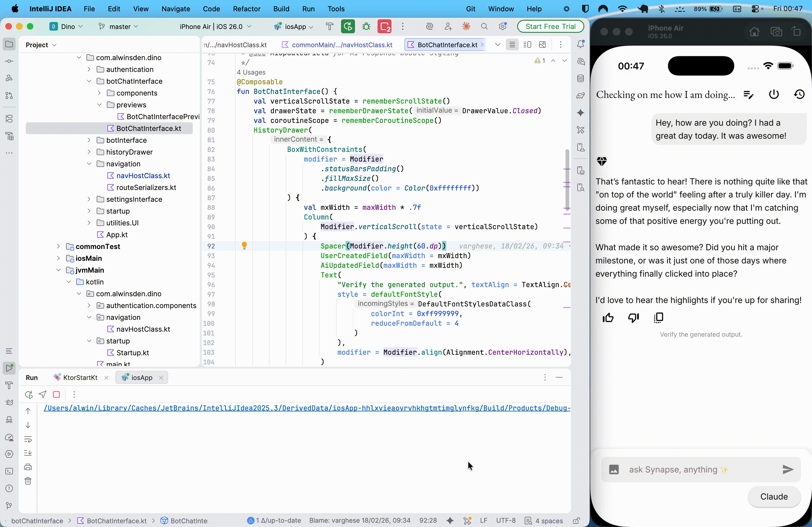Open the Gradle tool window
Screen dimensions: 812x527
(x=581, y=96)
